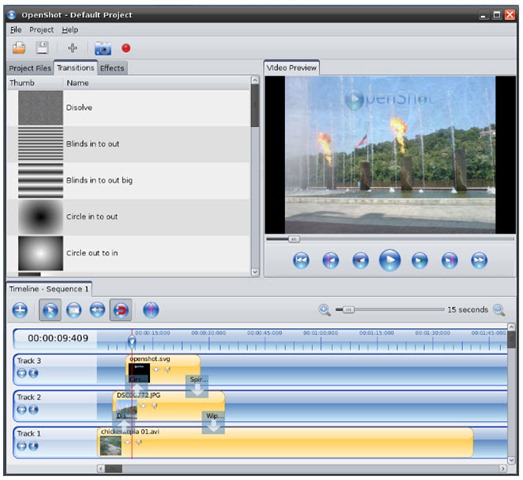Click the Circle out to in thumbnail
This screenshot has width=523, height=480.
[x=40, y=253]
